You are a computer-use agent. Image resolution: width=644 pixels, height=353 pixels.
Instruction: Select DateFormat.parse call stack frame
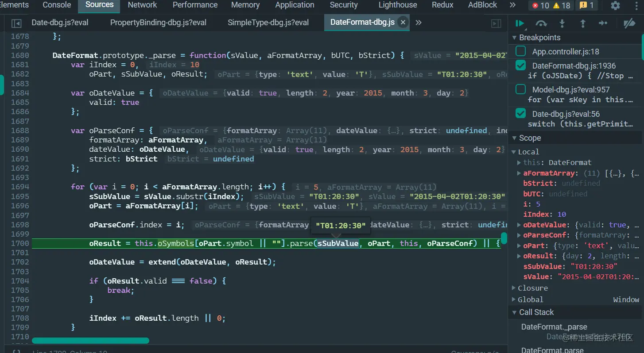[552, 350]
